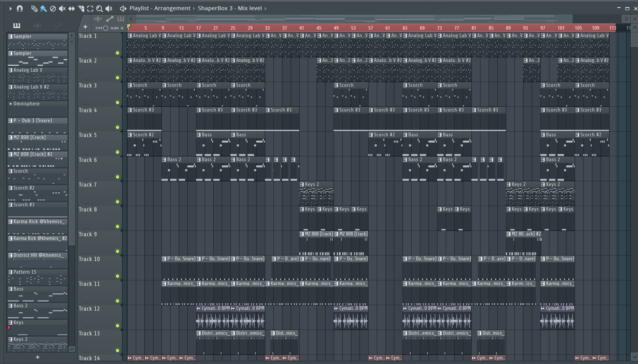Select the Paint brush tool

tap(43, 8)
